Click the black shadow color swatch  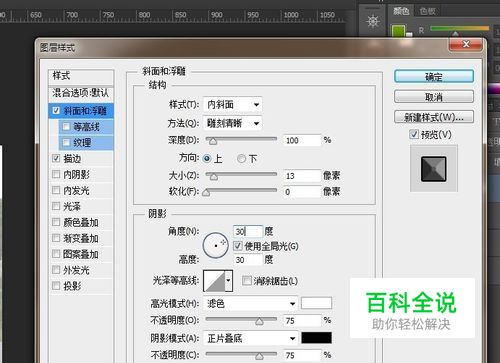pyautogui.click(x=316, y=338)
